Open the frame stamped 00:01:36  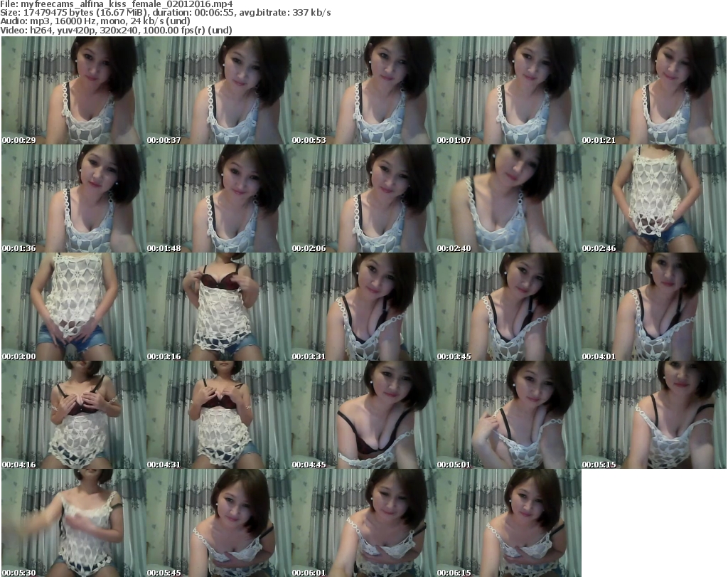pos(74,198)
